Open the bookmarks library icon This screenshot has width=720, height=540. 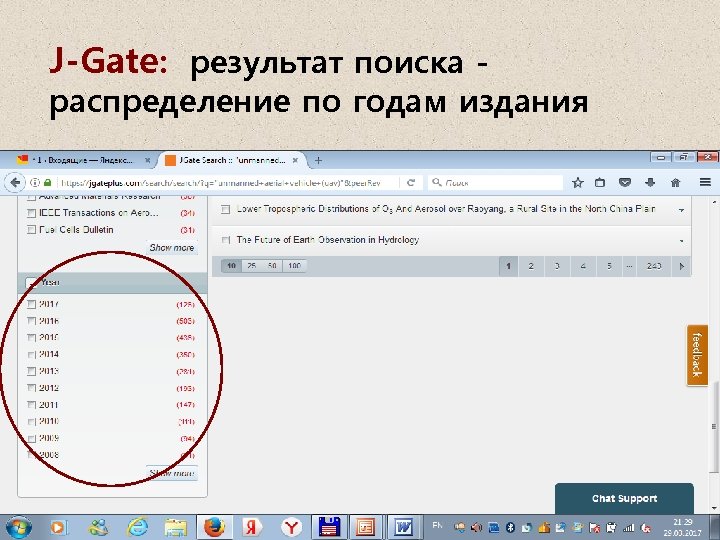point(600,182)
